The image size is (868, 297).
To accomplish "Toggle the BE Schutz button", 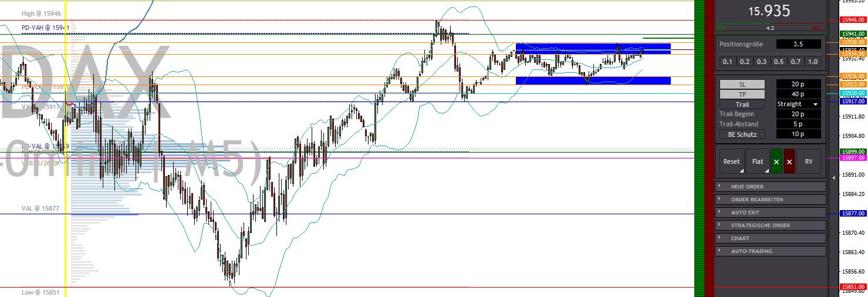I will [742, 134].
